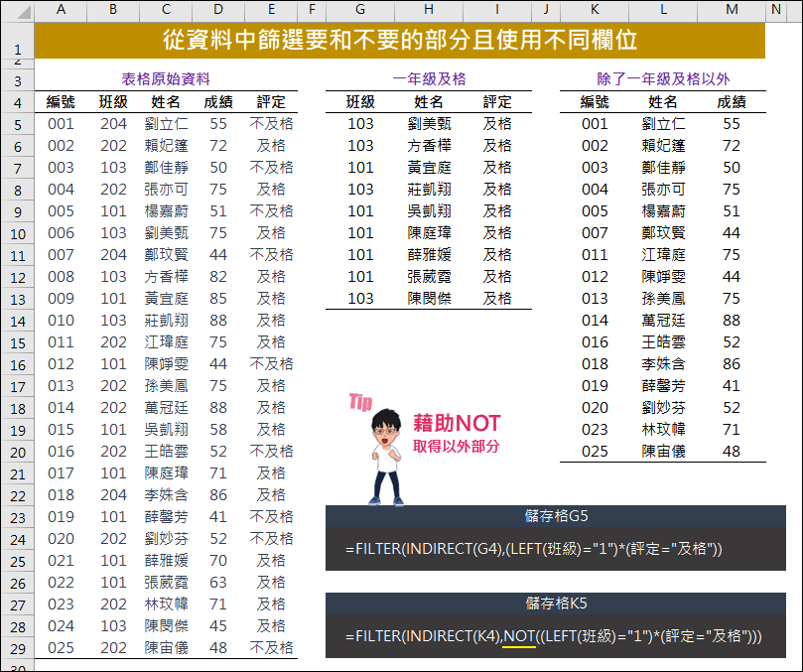Click name 萬冠廷 in column C

166,408
